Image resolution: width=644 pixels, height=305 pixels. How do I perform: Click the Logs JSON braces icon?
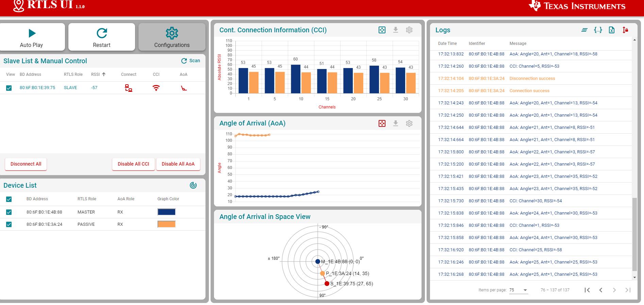click(598, 30)
